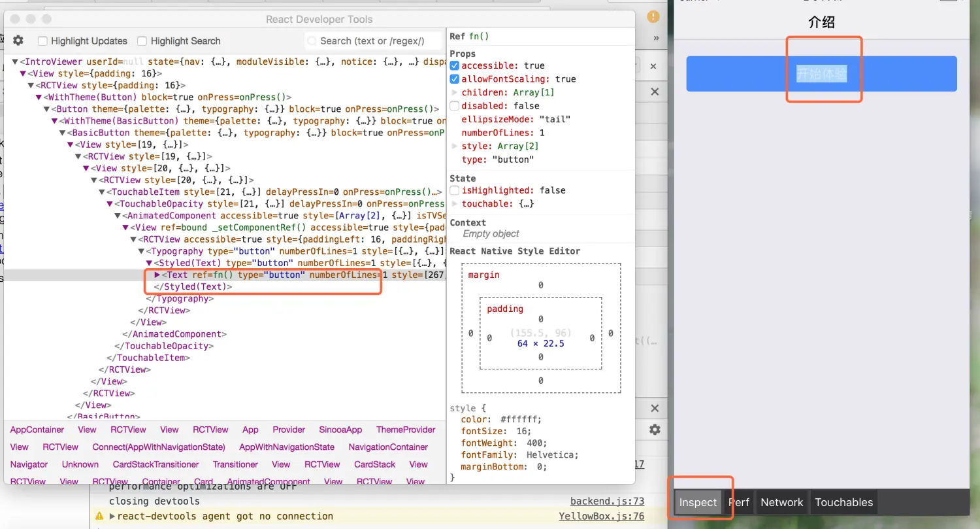Viewport: 980px width, 529px height.
Task: Expand the Text ref=fn() node arrow
Action: click(x=157, y=275)
